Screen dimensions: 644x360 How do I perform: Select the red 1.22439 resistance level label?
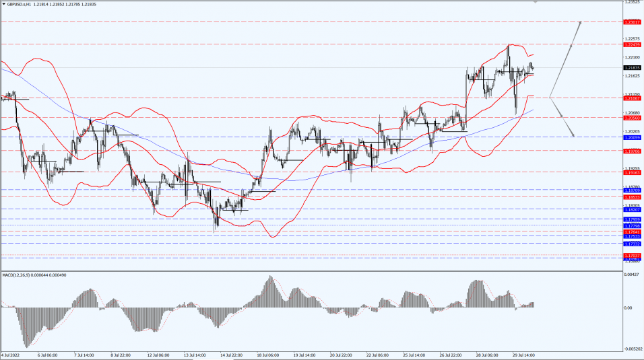[632, 44]
